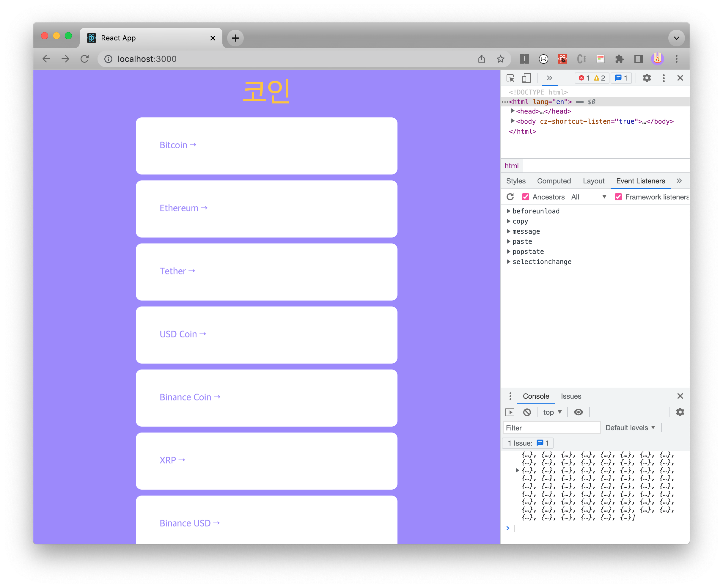723x588 pixels.
Task: Disable the Ancestors checkbox
Action: (x=526, y=197)
